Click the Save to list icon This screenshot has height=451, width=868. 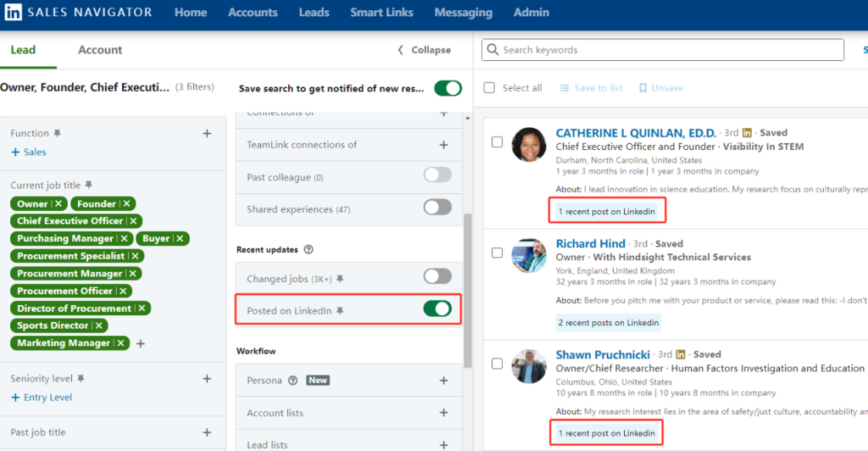[564, 88]
